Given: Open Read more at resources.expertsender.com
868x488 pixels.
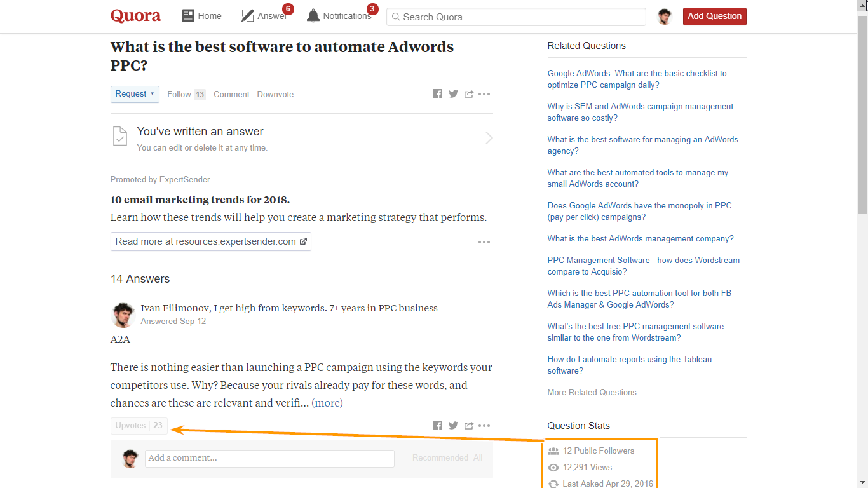Looking at the screenshot, I should point(211,241).
